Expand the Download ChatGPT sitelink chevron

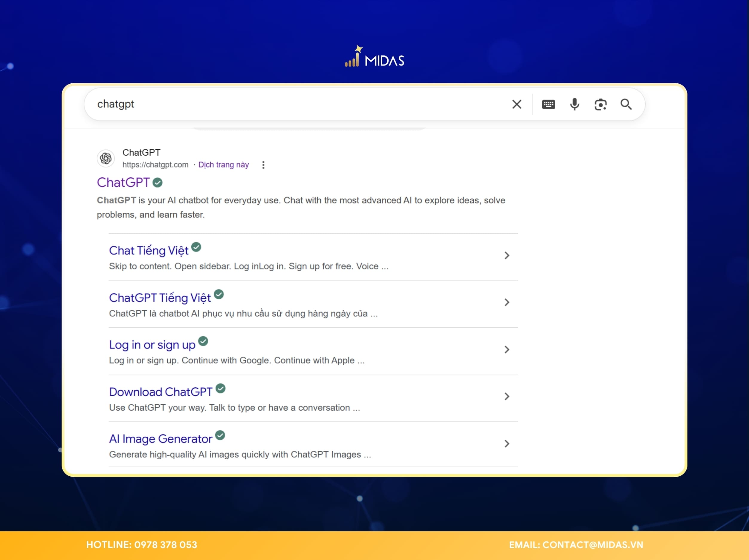[x=507, y=396]
